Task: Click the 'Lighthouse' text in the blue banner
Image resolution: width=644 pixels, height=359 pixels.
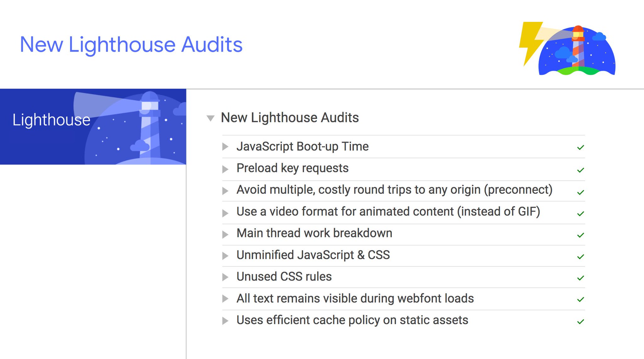Action: 51,120
